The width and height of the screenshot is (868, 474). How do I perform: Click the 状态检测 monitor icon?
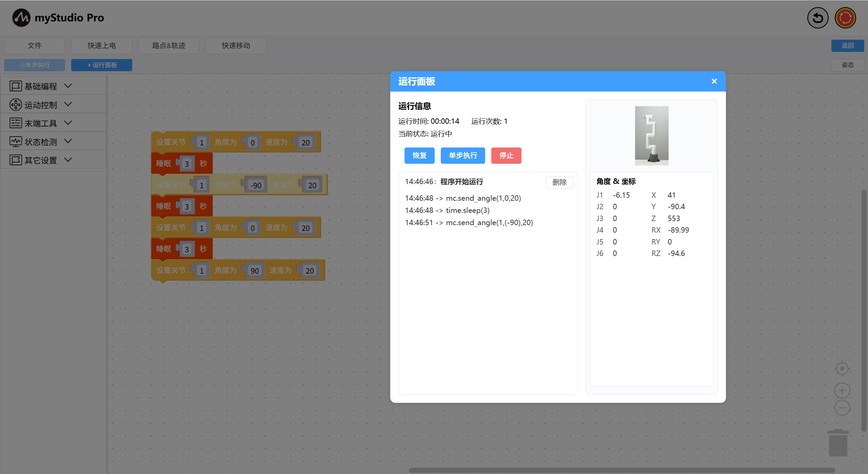click(x=16, y=142)
